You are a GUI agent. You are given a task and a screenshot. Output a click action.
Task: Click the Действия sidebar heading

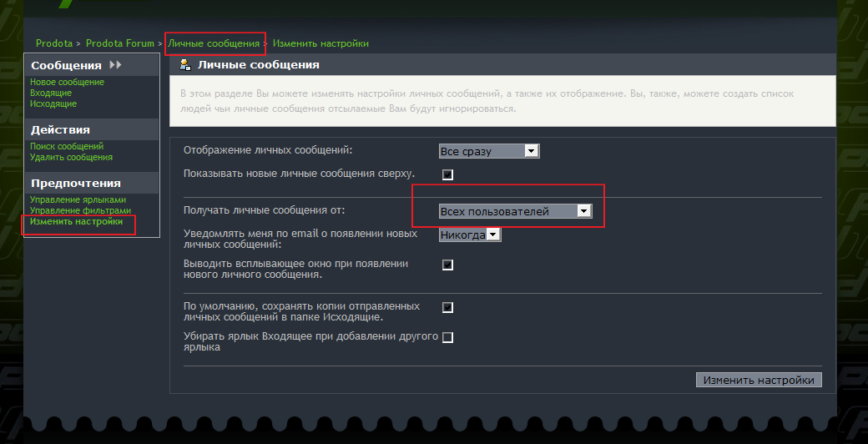coord(60,130)
